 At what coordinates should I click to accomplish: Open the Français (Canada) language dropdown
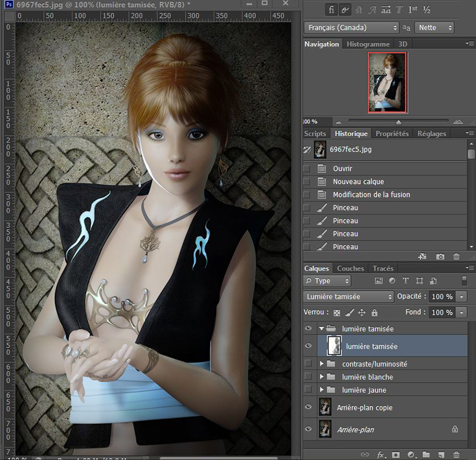click(x=351, y=27)
